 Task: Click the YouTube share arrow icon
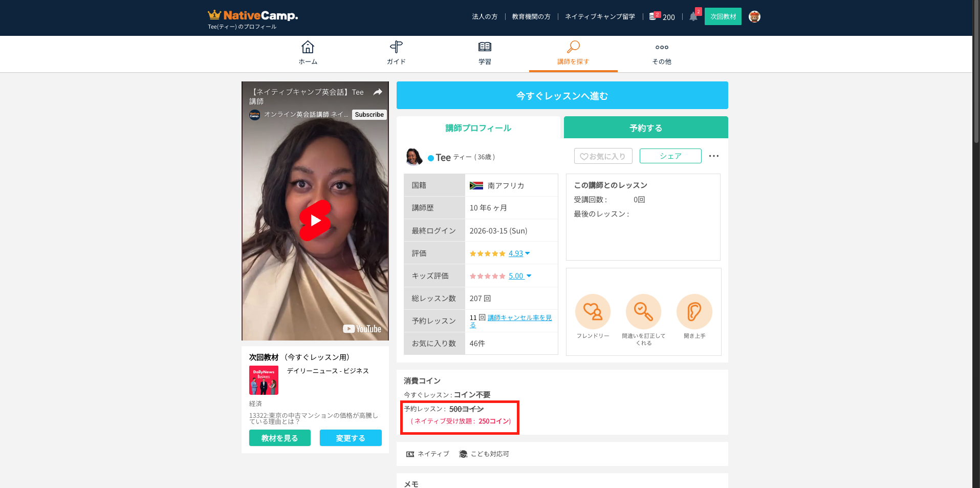tap(378, 92)
